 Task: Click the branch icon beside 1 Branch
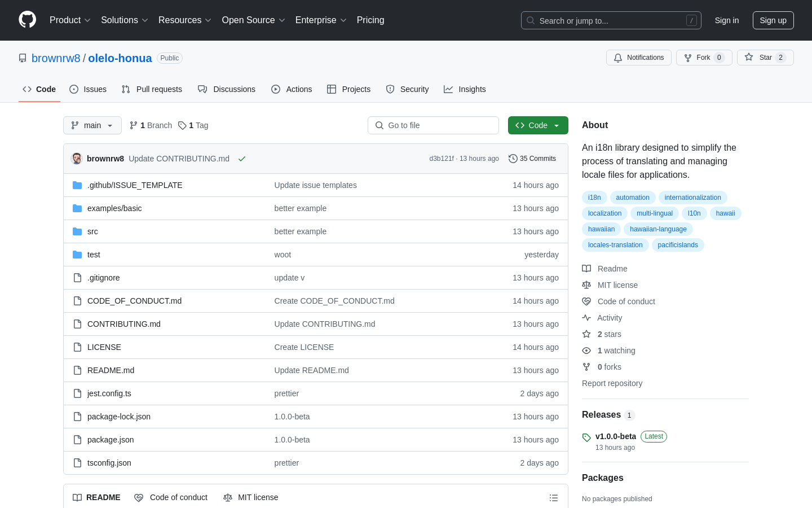[134, 125]
